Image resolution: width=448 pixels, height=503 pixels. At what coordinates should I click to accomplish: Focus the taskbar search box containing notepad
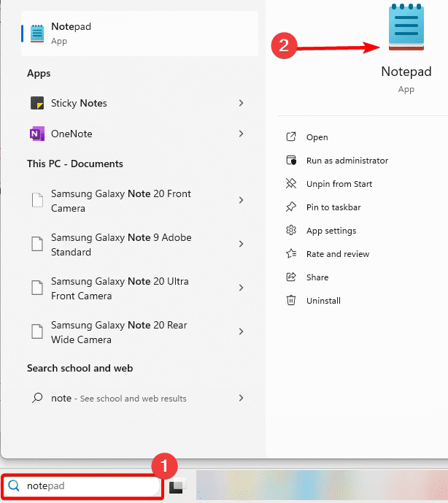[82, 486]
